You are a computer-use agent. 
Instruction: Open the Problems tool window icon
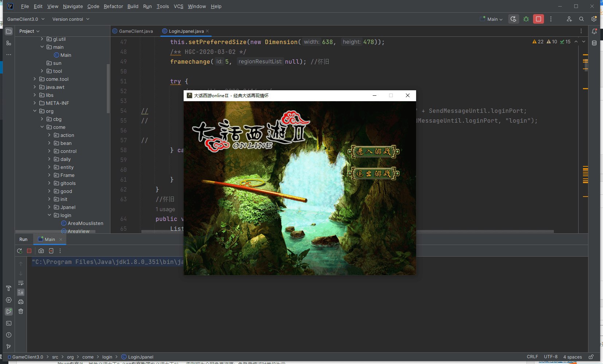pyautogui.click(x=9, y=335)
